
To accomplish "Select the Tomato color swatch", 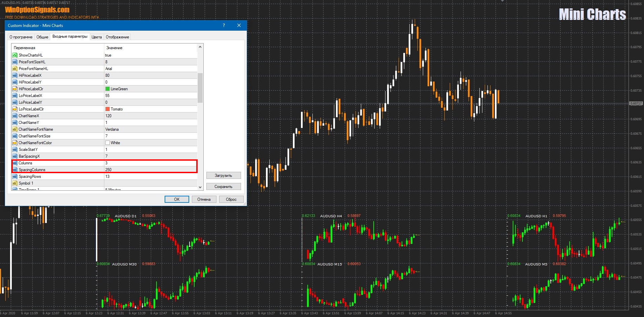I will pyautogui.click(x=108, y=109).
